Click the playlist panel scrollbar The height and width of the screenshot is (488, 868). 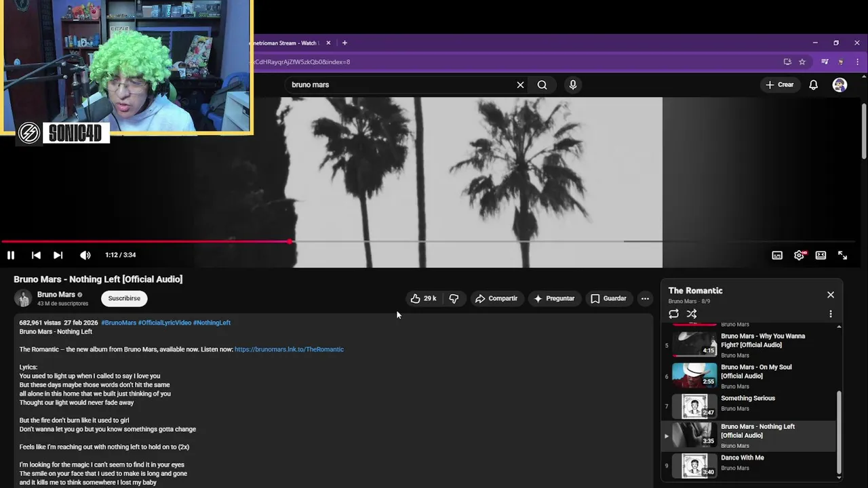(839, 432)
